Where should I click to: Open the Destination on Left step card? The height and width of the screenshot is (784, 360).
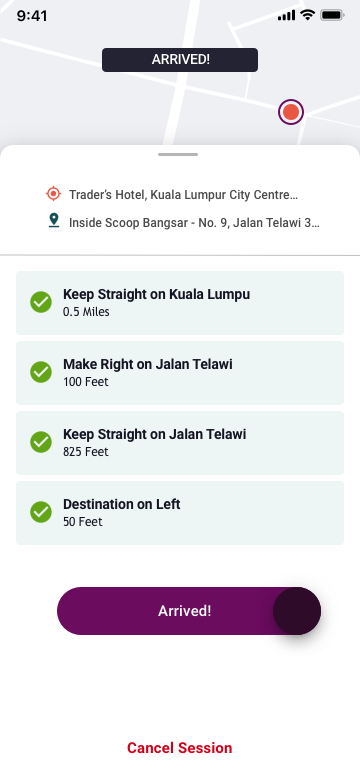pos(180,513)
